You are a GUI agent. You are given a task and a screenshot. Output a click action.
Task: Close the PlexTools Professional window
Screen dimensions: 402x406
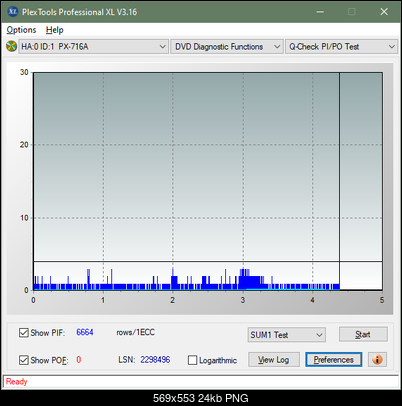[x=384, y=12]
